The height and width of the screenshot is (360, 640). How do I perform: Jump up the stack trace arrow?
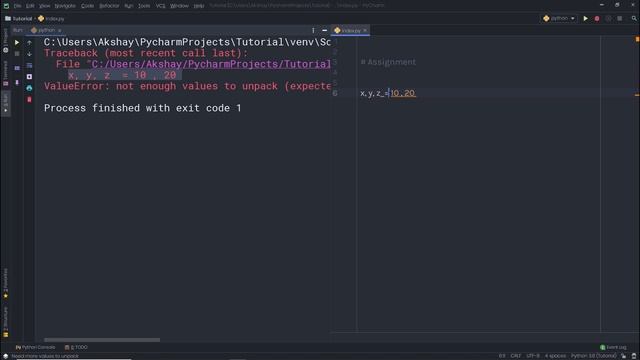(29, 42)
